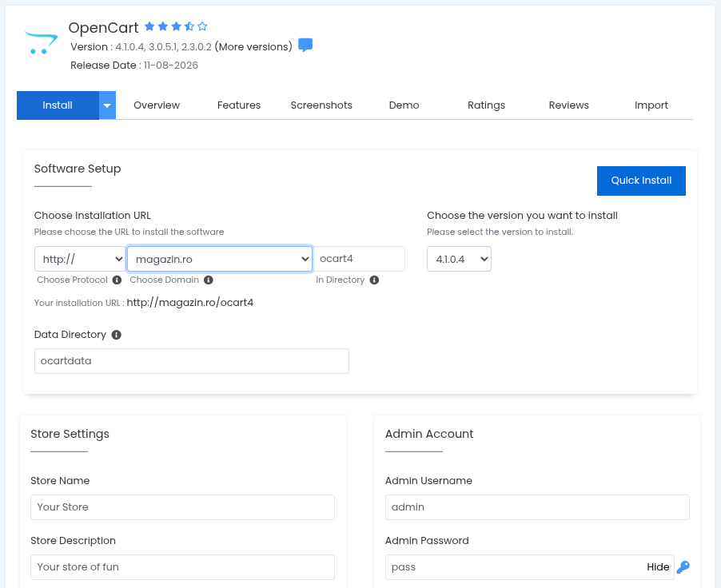Viewport: 721px width, 588px height.
Task: Click the empty fifth rating star
Action: pyautogui.click(x=202, y=26)
